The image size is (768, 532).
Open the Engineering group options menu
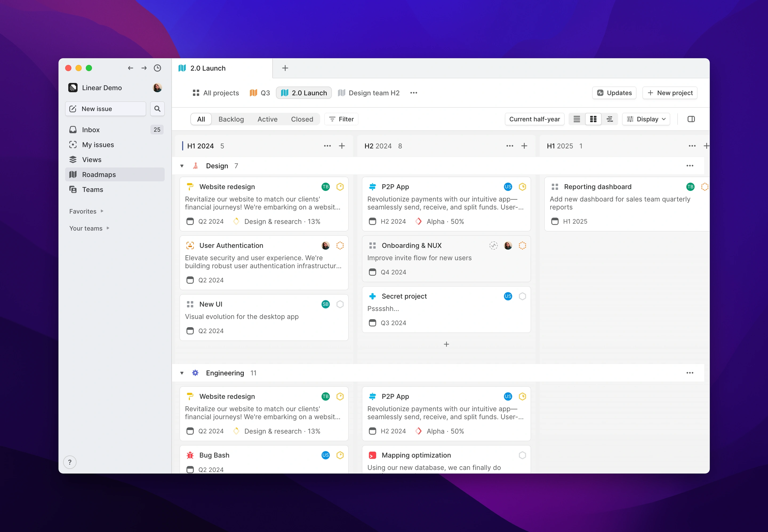click(x=690, y=373)
